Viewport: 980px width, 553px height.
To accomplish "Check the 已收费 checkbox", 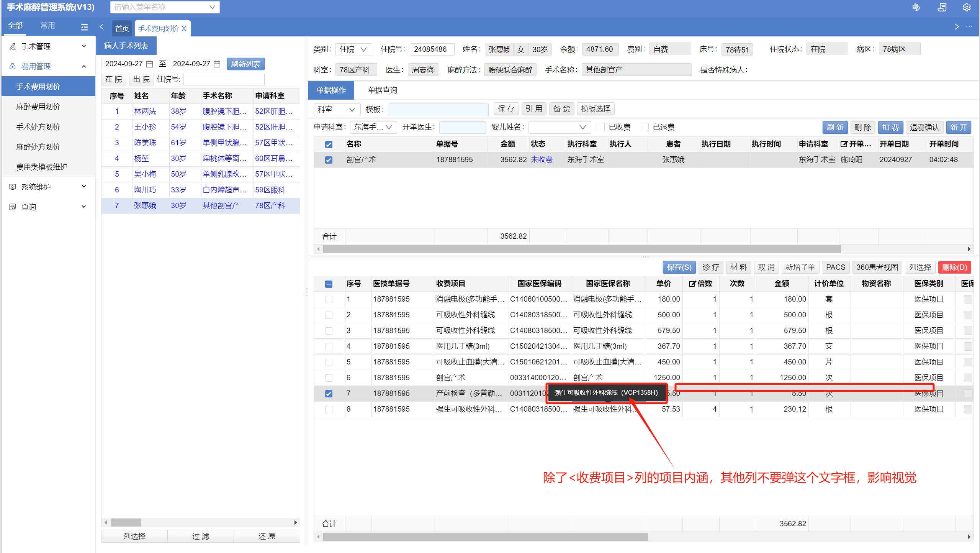I will point(601,127).
